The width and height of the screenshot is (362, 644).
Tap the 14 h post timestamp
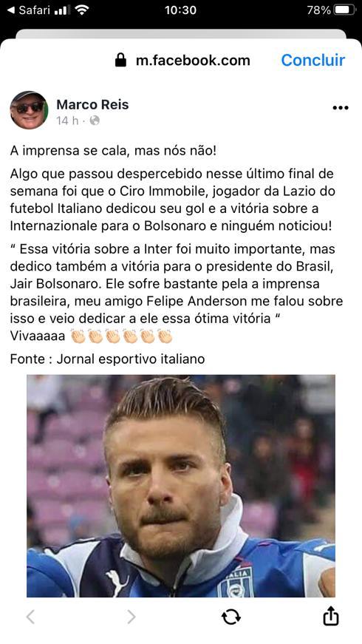[x=67, y=121]
